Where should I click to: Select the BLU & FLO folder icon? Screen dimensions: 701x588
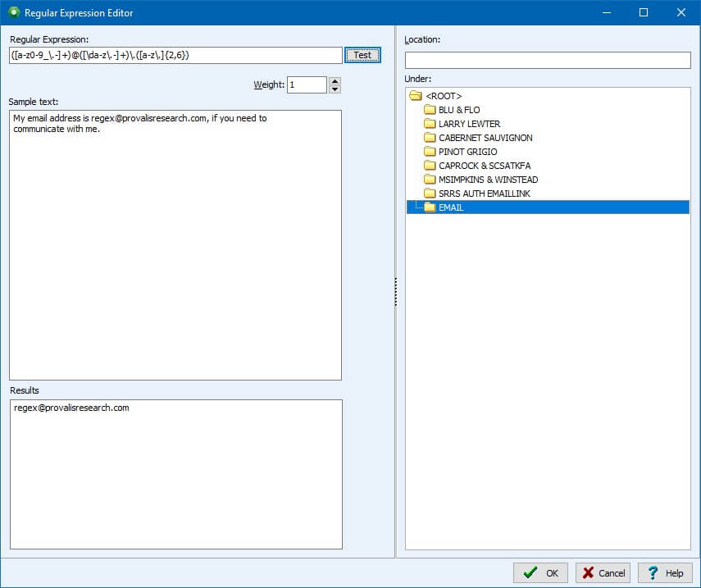point(430,110)
